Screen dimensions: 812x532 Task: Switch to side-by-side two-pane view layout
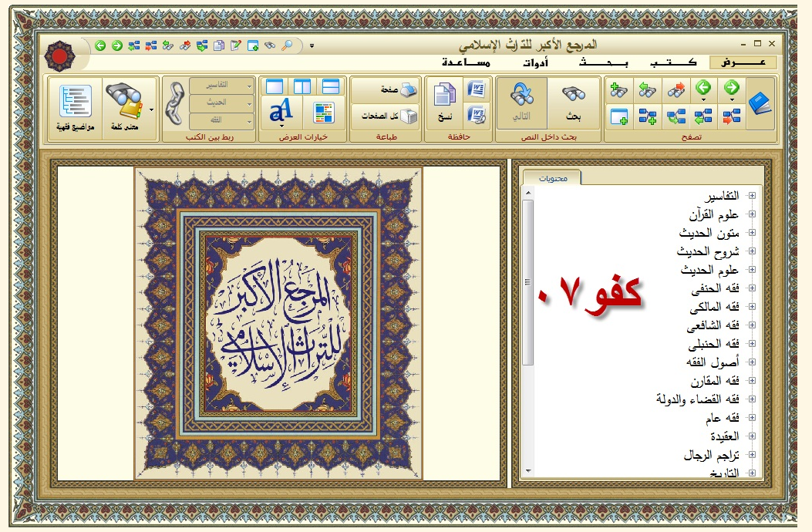pos(302,86)
